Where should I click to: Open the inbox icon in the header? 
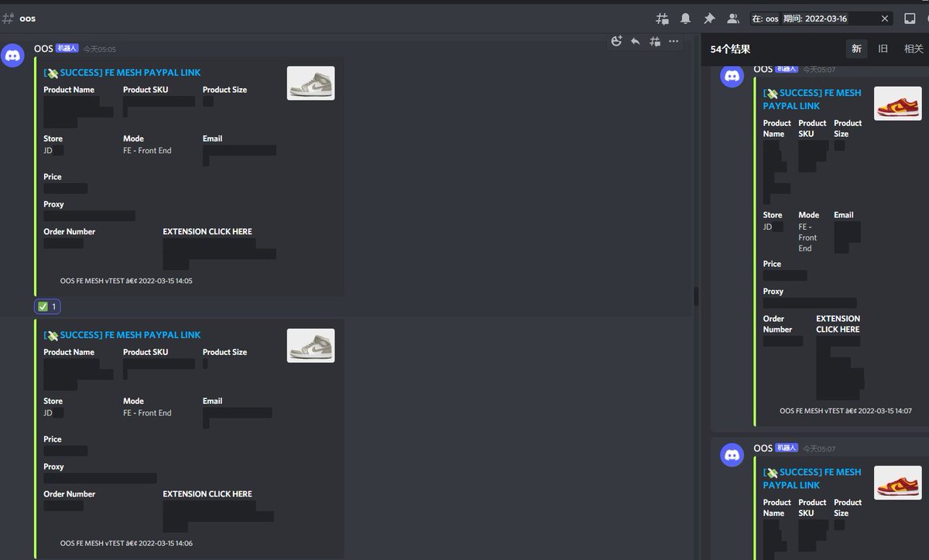910,19
